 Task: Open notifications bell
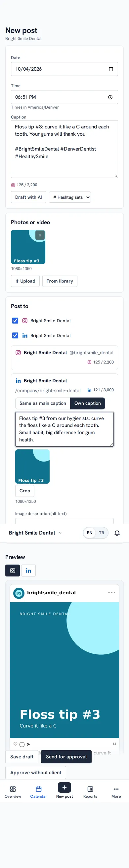coord(117,533)
